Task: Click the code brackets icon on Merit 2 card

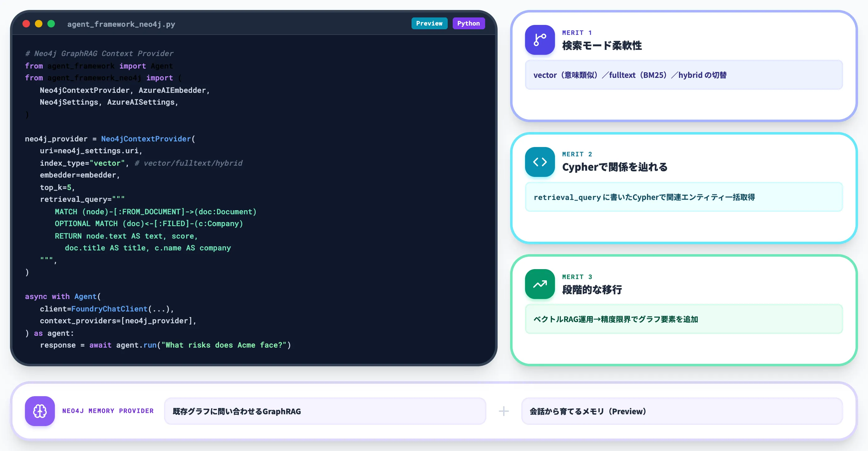Action: (x=540, y=162)
